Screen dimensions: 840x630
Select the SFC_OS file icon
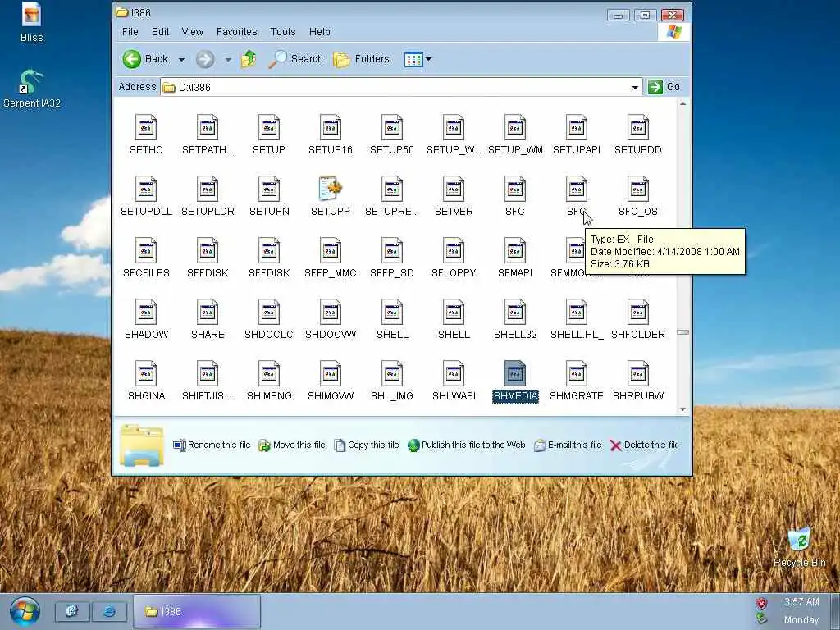click(637, 189)
